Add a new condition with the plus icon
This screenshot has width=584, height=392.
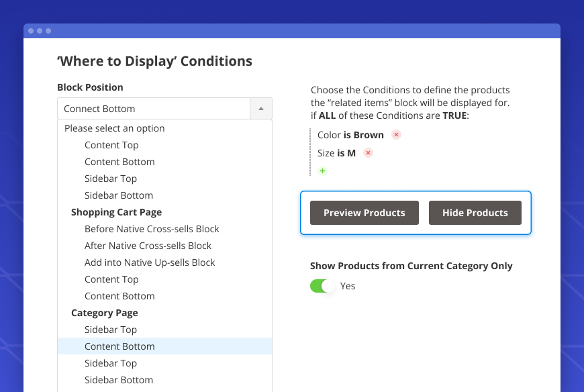click(322, 170)
